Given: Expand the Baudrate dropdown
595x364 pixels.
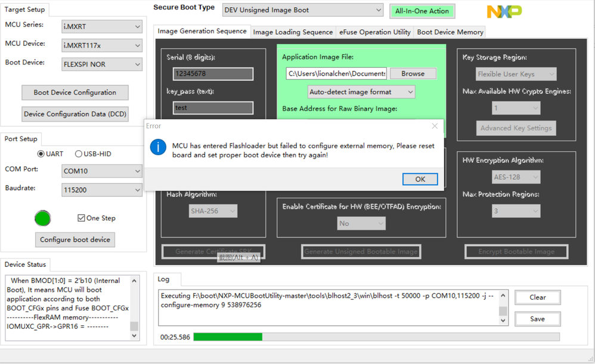Looking at the screenshot, I should click(x=102, y=190).
